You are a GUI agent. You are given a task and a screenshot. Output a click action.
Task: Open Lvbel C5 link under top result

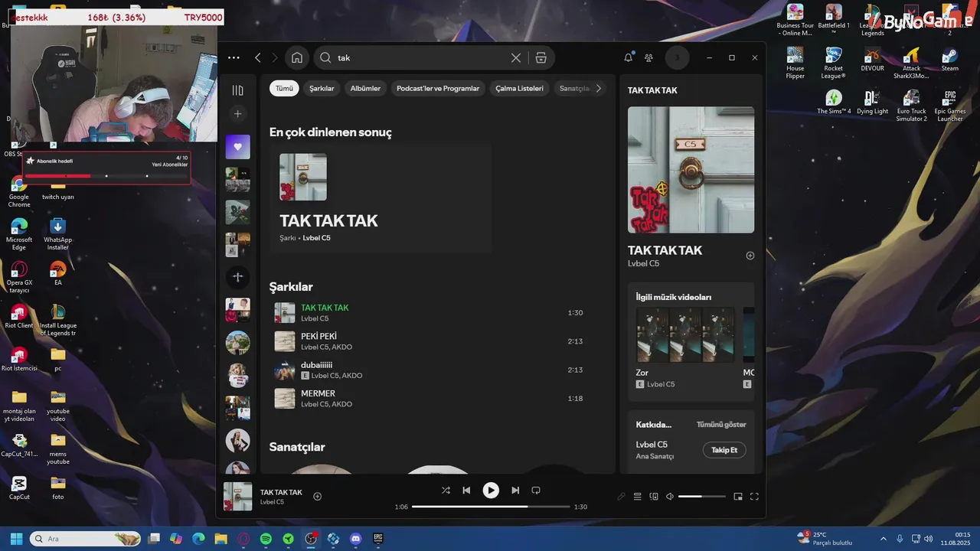316,238
